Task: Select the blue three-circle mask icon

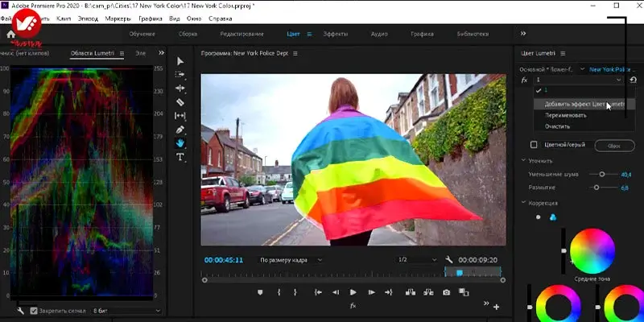Action: [x=553, y=217]
